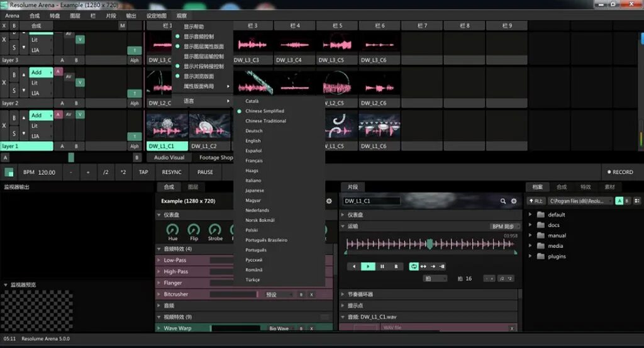Image resolution: width=644 pixels, height=348 pixels.
Task: Adjust the Hue dashboard knob
Action: (x=172, y=230)
